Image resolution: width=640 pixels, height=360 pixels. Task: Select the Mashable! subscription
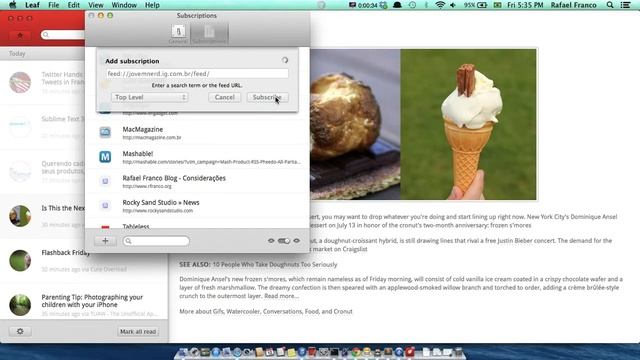(x=198, y=157)
